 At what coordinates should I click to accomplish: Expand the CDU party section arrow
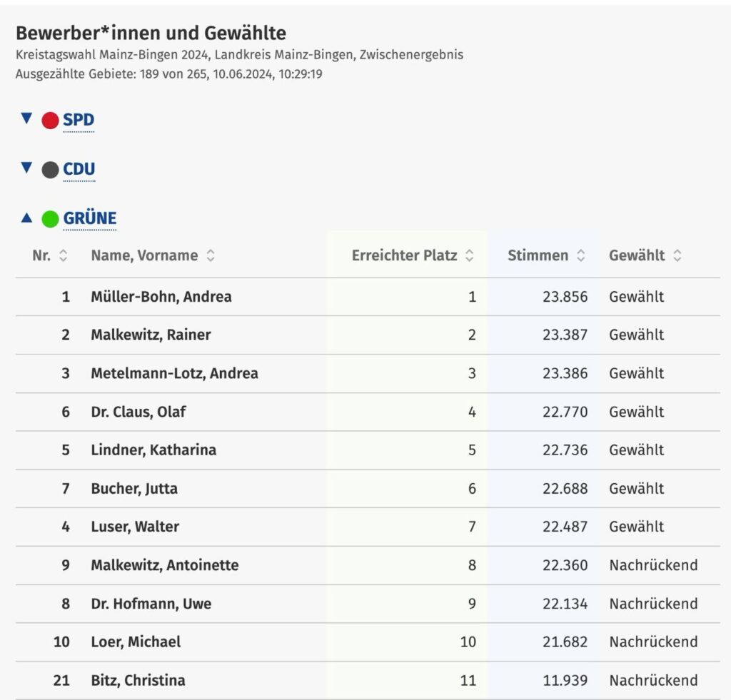pos(26,167)
